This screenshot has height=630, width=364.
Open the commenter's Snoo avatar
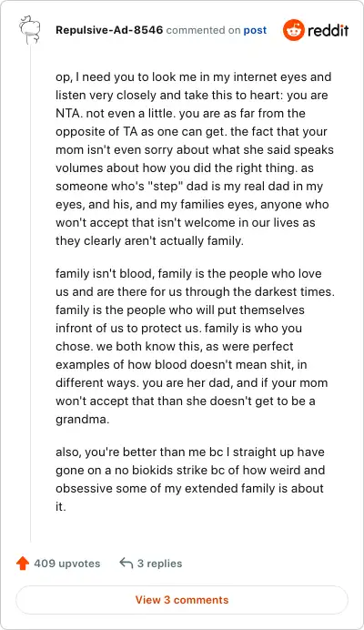click(30, 30)
